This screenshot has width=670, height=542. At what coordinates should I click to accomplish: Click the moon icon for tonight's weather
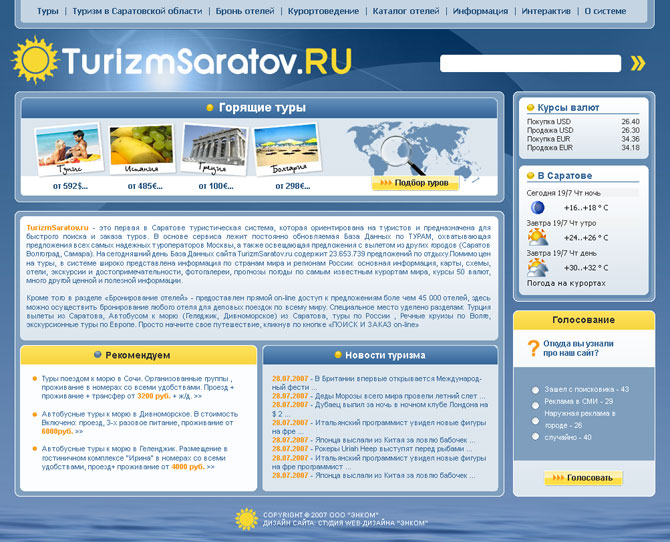coord(538,208)
